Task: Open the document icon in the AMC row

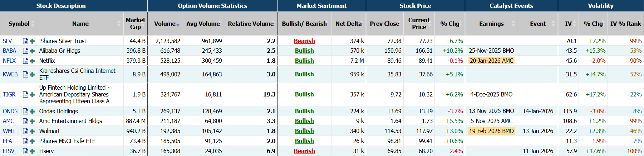Action: (25, 121)
